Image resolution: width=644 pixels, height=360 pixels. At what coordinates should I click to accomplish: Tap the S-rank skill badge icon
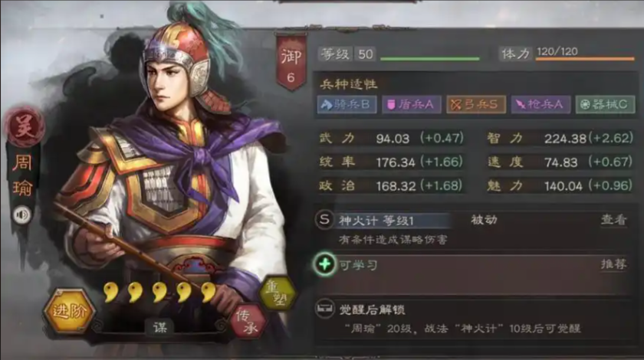(x=324, y=220)
